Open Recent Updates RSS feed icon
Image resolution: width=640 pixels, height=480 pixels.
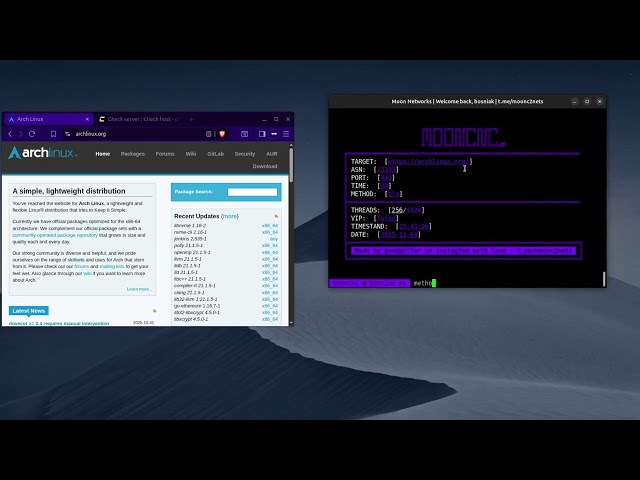click(276, 216)
